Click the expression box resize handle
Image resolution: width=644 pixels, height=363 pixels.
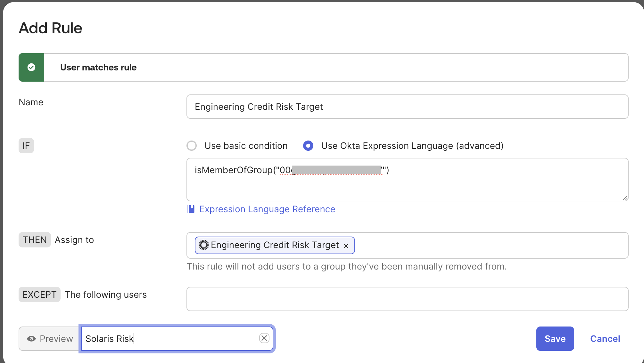(625, 198)
